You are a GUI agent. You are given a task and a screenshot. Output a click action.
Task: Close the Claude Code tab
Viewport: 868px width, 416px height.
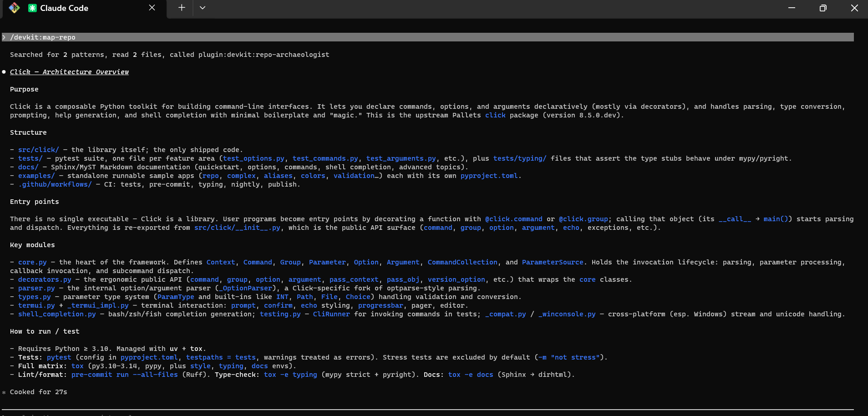152,8
